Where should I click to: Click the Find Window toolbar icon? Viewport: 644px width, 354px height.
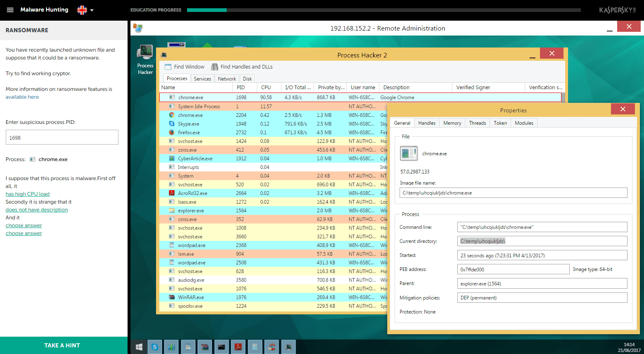[x=168, y=67]
